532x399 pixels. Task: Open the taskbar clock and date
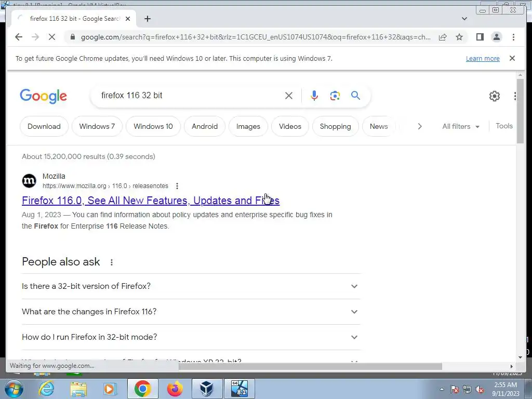506,389
